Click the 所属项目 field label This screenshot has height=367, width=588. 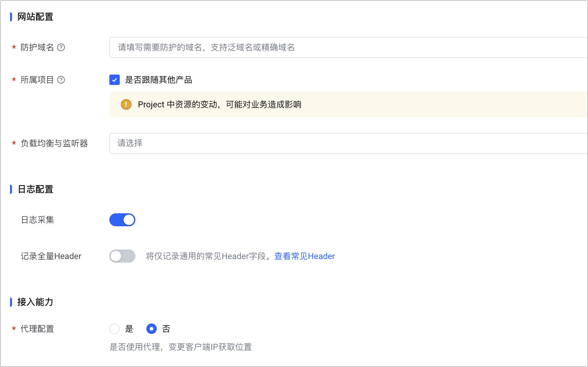(x=37, y=80)
